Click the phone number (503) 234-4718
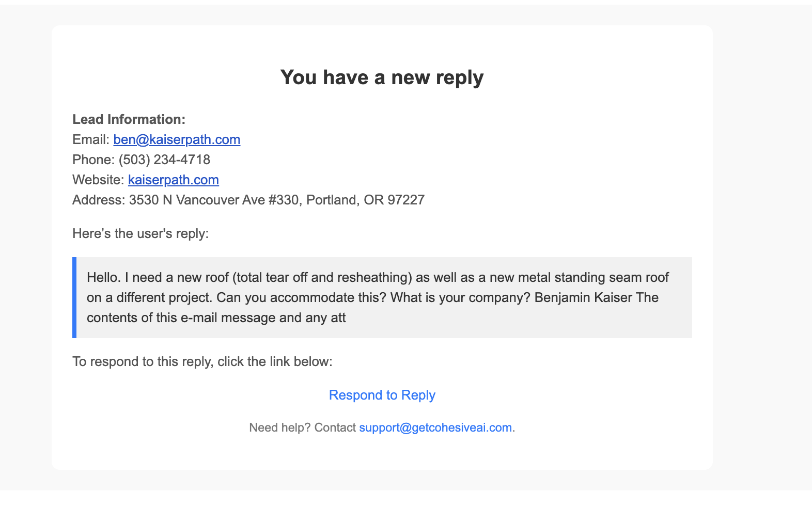 tap(164, 160)
